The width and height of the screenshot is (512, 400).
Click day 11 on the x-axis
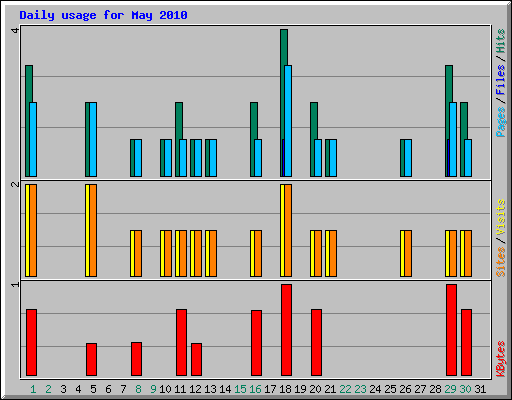point(180,389)
